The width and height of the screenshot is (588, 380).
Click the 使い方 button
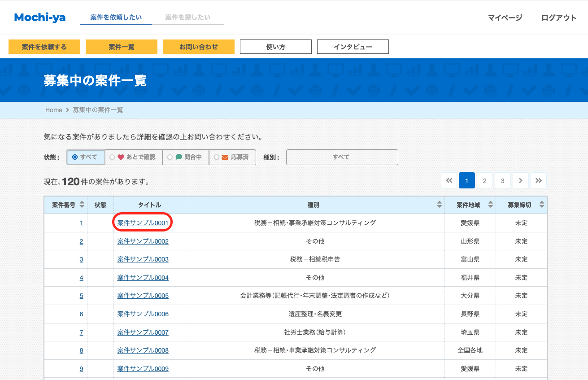[x=276, y=47]
